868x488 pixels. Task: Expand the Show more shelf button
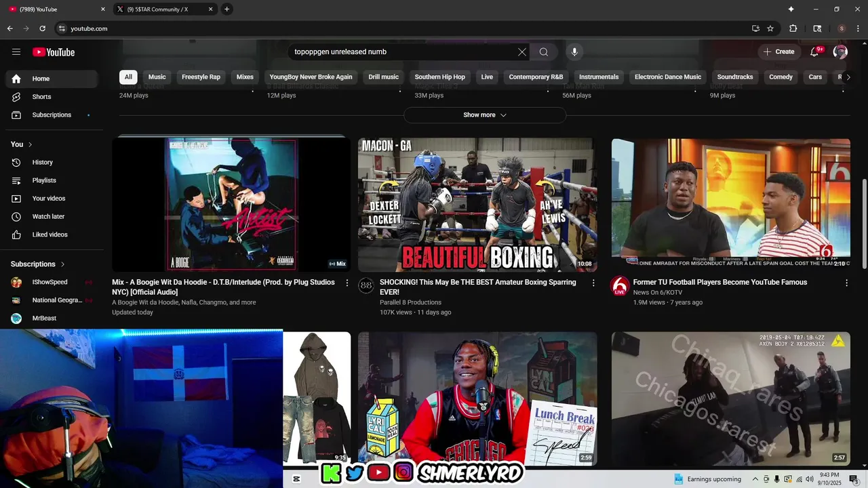click(485, 115)
